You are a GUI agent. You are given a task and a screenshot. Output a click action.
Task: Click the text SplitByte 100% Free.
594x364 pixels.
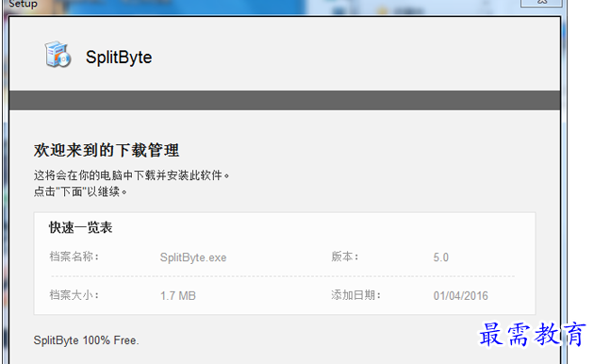(x=87, y=340)
